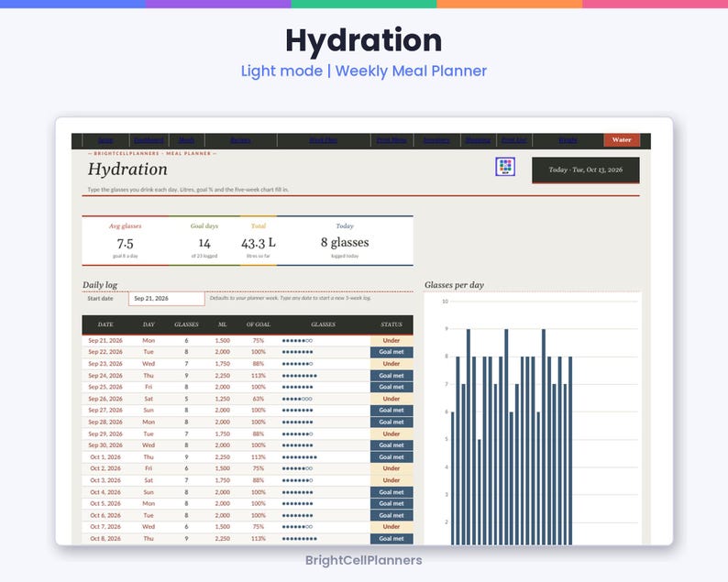Click the Under status for Oct 3, 2026

pyautogui.click(x=392, y=480)
